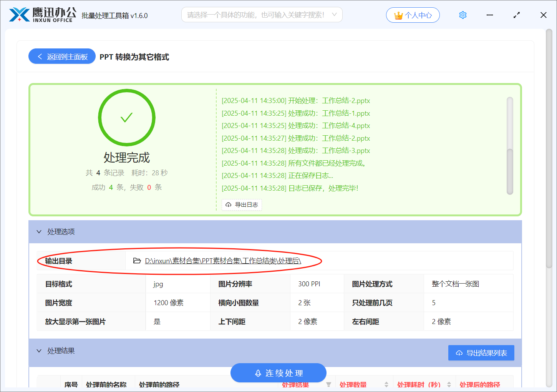This screenshot has width=557, height=392.
Task: Click the green checkmark completion icon
Action: 127,118
